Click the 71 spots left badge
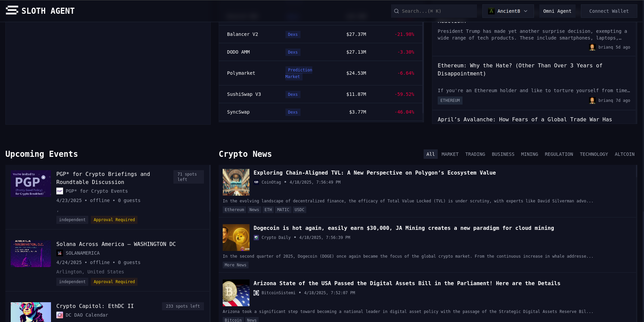Viewport: 644px width, 322px height. 189,177
